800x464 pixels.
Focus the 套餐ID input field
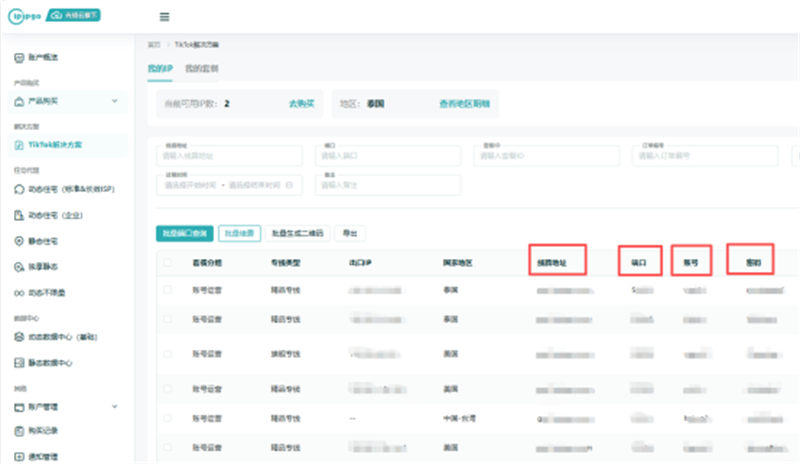[547, 156]
